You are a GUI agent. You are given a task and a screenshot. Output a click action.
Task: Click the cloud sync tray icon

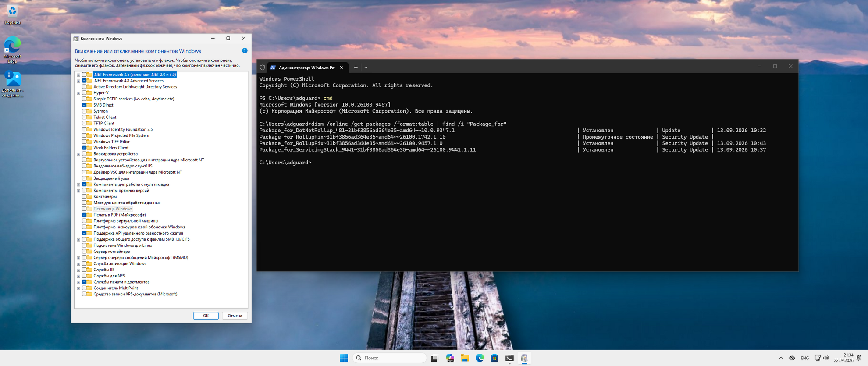[x=792, y=358]
